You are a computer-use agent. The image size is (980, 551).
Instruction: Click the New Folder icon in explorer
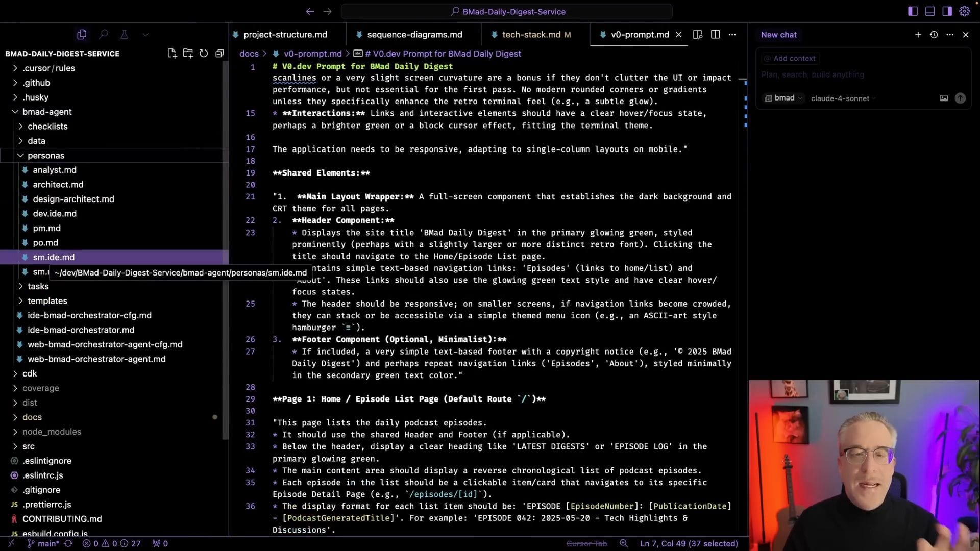coord(188,54)
